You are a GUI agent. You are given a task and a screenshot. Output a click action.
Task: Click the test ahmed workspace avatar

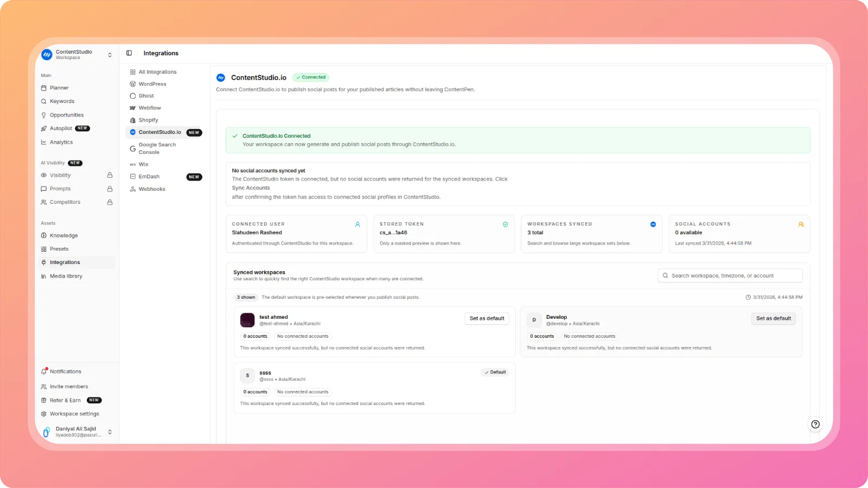pyautogui.click(x=247, y=320)
